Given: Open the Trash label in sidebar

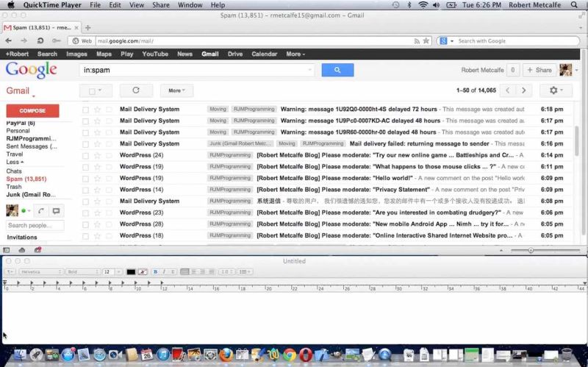Looking at the screenshot, I should pyautogui.click(x=14, y=187).
